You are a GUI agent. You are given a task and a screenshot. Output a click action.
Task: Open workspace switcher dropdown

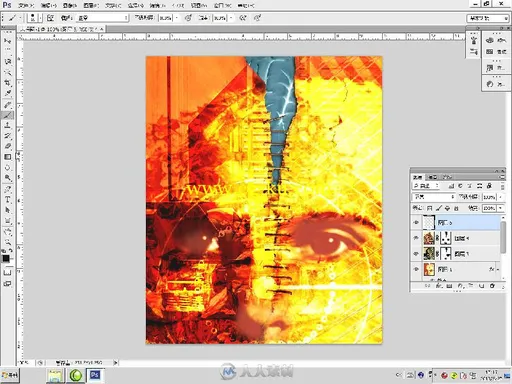pos(488,18)
